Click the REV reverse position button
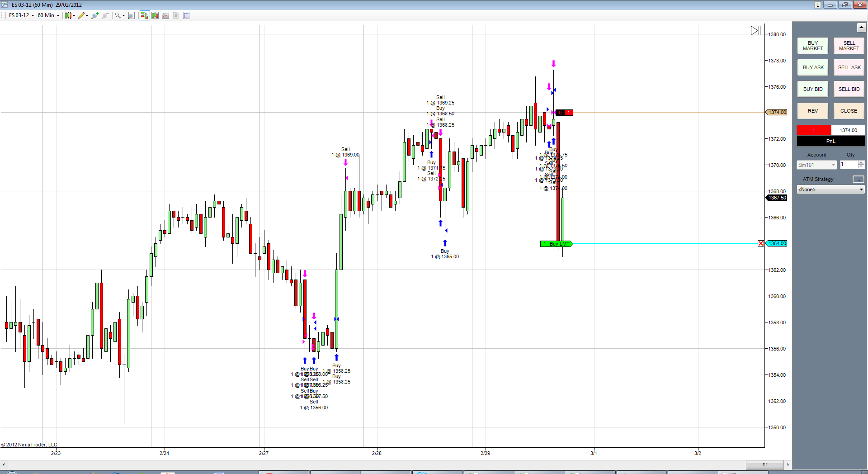Image resolution: width=868 pixels, height=474 pixels. pyautogui.click(x=813, y=111)
